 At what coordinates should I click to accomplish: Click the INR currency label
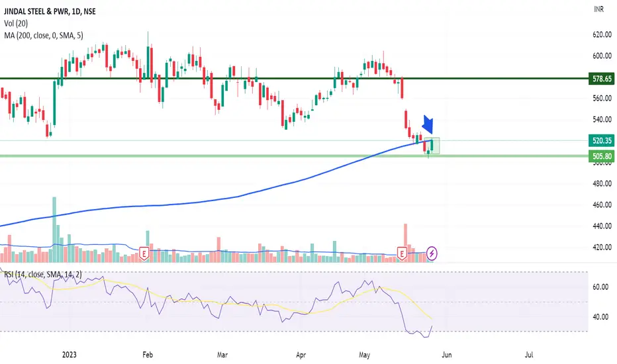[x=598, y=9]
